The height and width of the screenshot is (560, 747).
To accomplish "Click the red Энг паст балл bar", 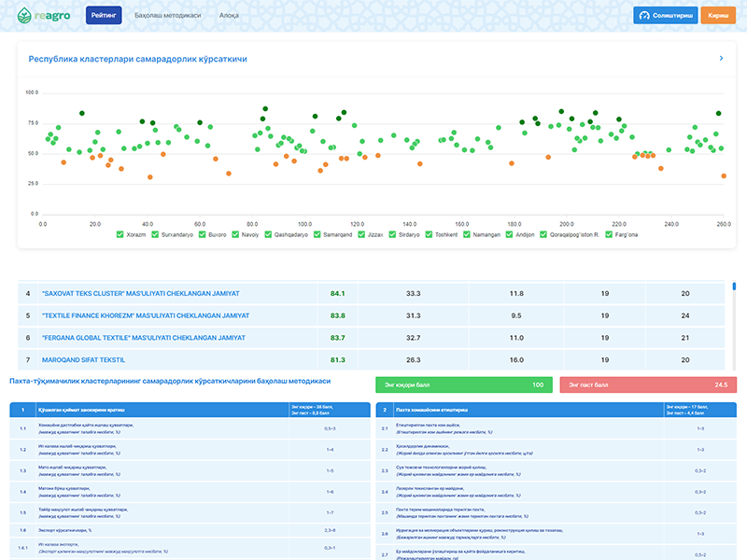I will point(647,385).
